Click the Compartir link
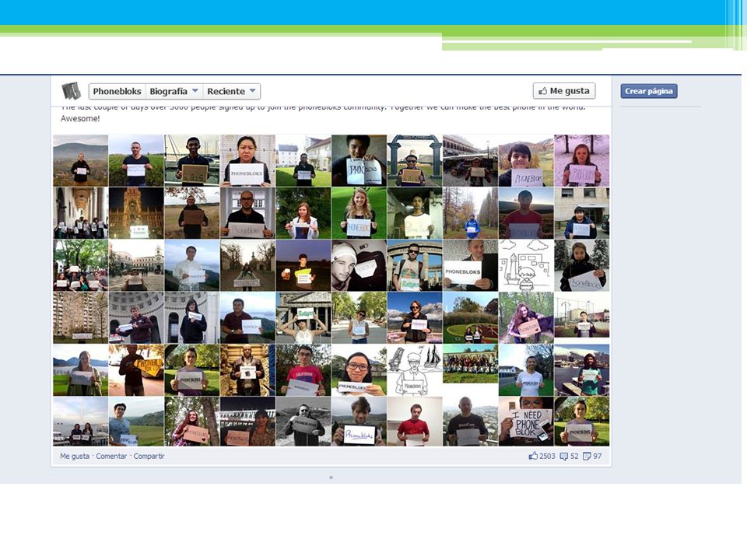Viewport: 747px width, 560px height. [149, 457]
